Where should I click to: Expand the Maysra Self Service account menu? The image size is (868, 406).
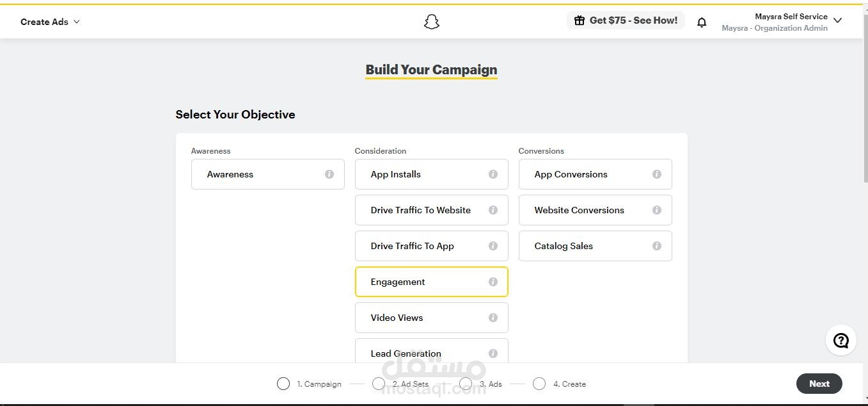837,21
